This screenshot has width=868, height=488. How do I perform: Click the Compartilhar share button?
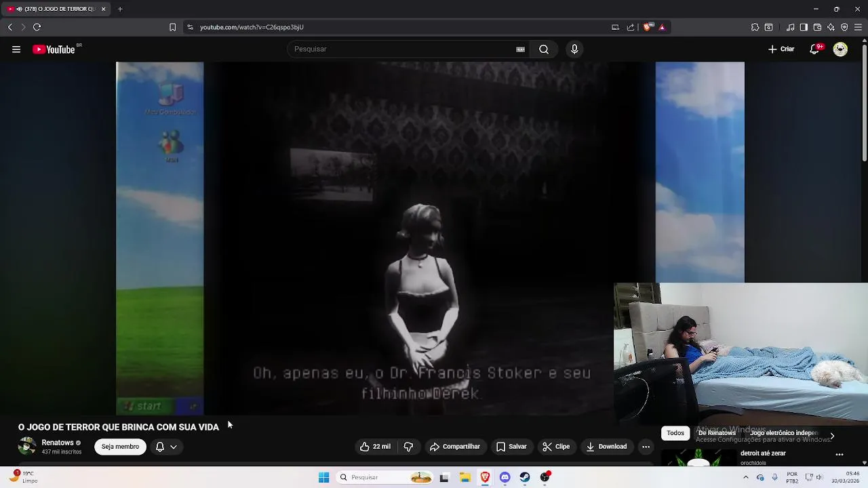pos(454,447)
